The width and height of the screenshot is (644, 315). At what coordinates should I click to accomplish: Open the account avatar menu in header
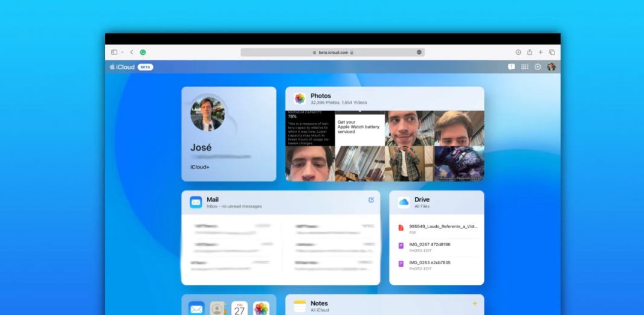[x=551, y=67]
